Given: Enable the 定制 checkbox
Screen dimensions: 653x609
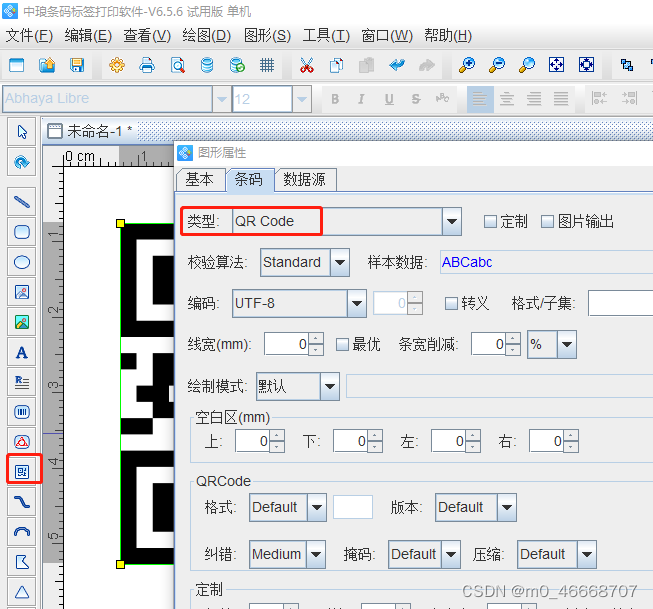Looking at the screenshot, I should 490,222.
